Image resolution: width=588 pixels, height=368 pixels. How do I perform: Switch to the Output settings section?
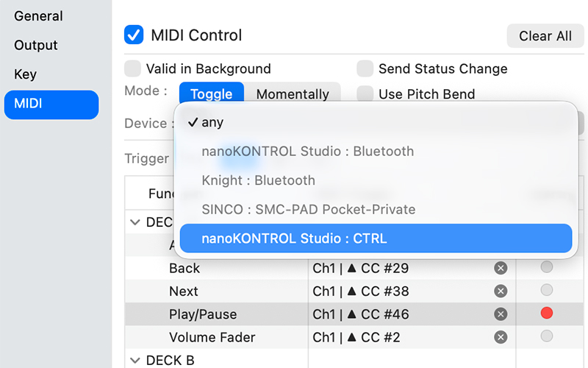click(36, 46)
